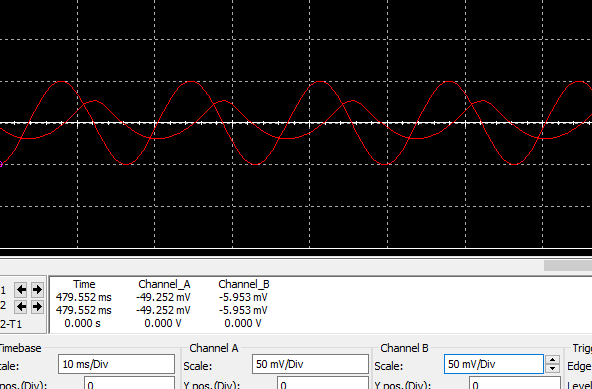Screen dimensions: 592x389
Task: Click the white zero reference line on display
Action: click(x=296, y=123)
